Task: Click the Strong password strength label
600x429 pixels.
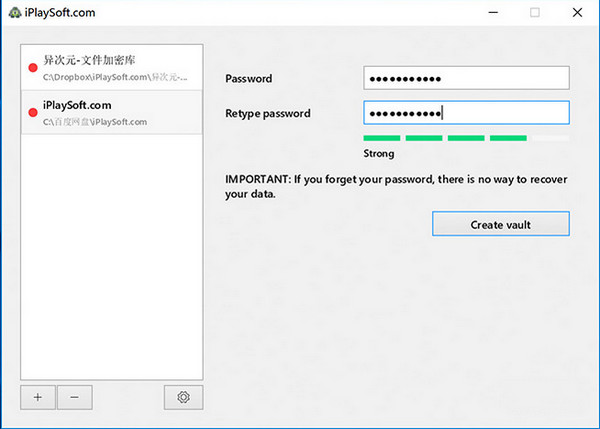Action: 379,154
